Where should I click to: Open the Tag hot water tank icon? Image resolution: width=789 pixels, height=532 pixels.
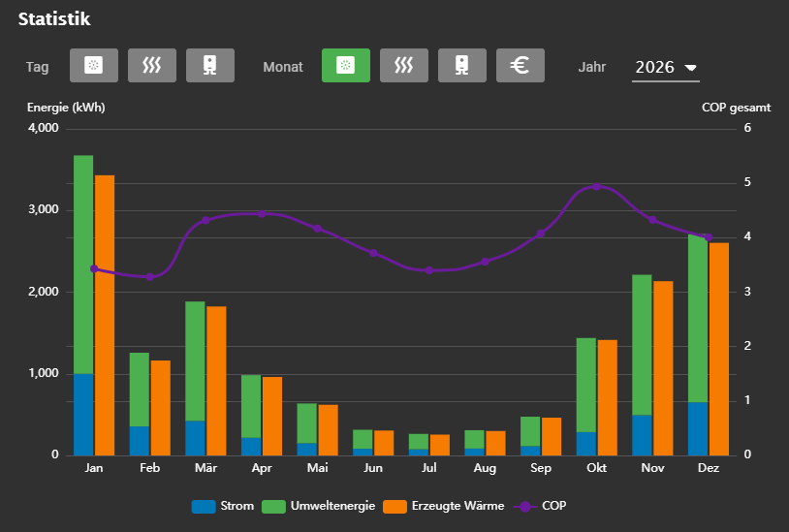[210, 65]
